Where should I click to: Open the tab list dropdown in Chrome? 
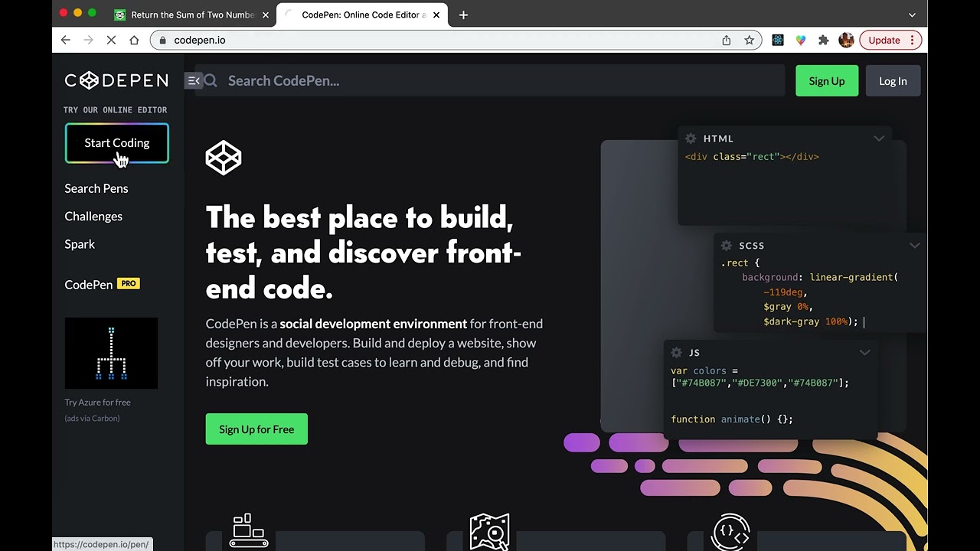(x=912, y=15)
